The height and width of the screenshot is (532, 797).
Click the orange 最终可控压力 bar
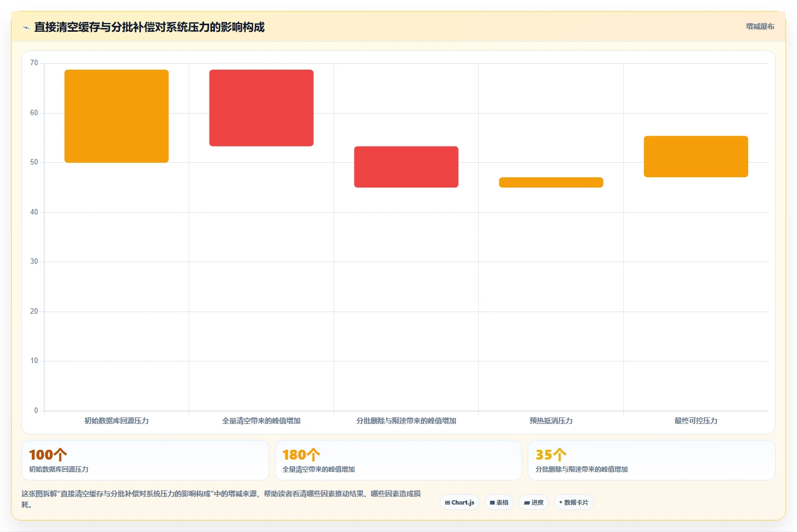pos(696,156)
